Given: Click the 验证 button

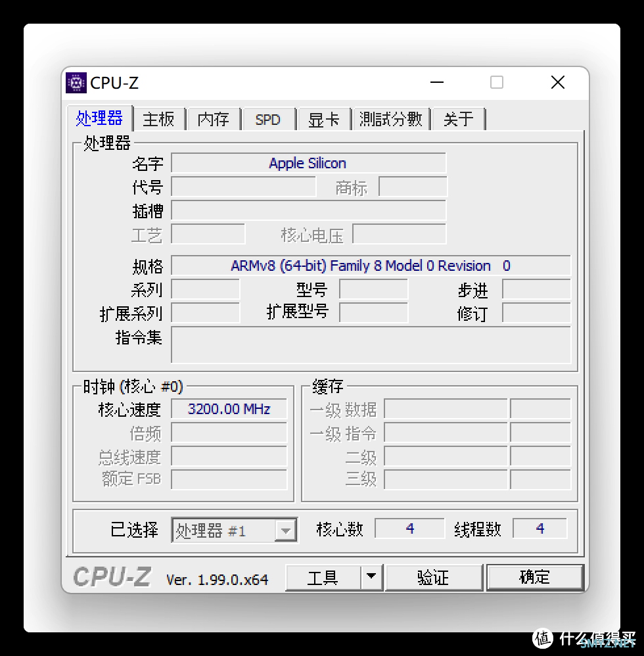Looking at the screenshot, I should click(x=434, y=577).
